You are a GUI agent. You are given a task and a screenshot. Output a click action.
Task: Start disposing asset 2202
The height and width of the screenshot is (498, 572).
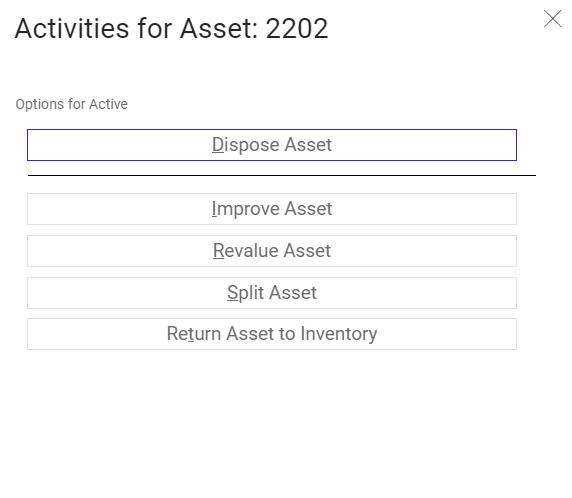point(272,145)
